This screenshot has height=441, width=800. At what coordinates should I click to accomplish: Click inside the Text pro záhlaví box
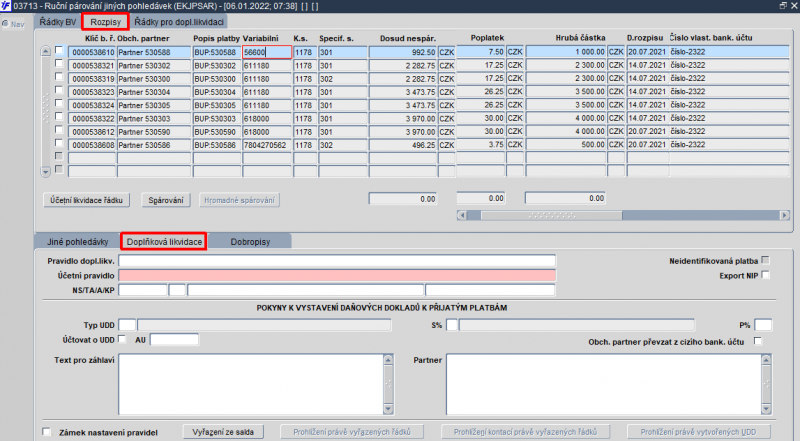[x=251, y=384]
